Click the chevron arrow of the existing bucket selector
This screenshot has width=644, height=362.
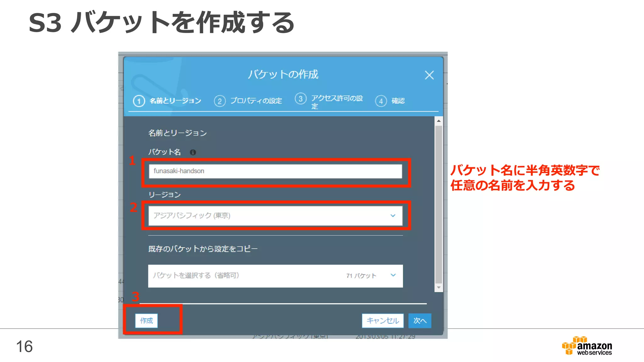393,275
